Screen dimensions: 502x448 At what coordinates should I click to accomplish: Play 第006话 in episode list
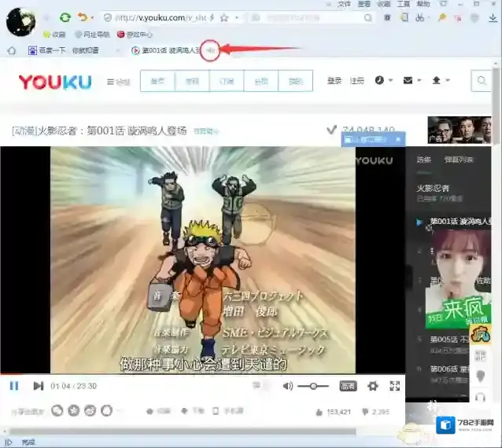[x=448, y=369]
